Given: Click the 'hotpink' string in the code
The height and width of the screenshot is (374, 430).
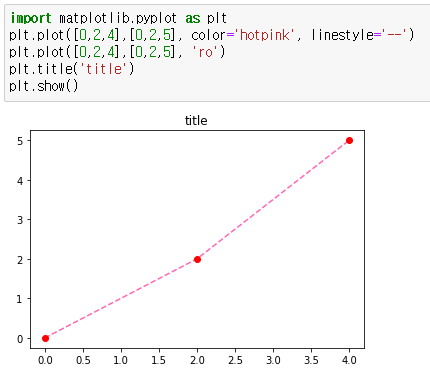Looking at the screenshot, I should 265,35.
